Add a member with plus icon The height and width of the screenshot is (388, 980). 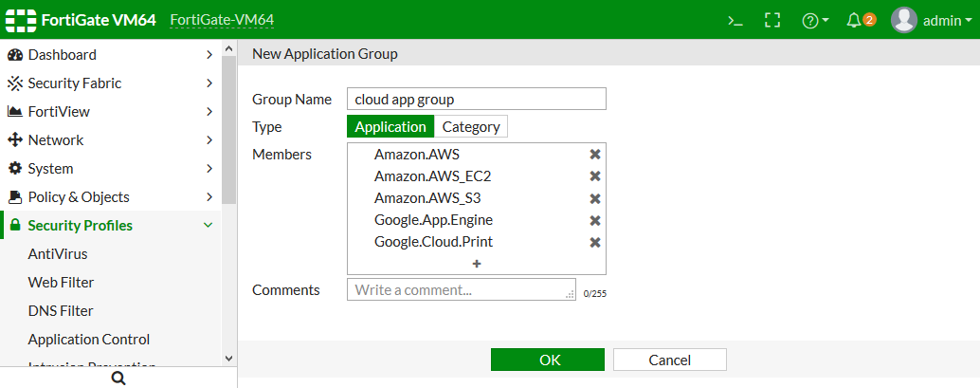[476, 264]
